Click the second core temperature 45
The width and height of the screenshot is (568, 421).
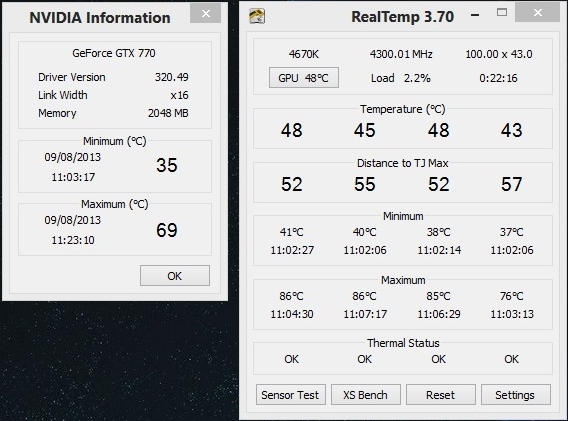click(x=365, y=130)
